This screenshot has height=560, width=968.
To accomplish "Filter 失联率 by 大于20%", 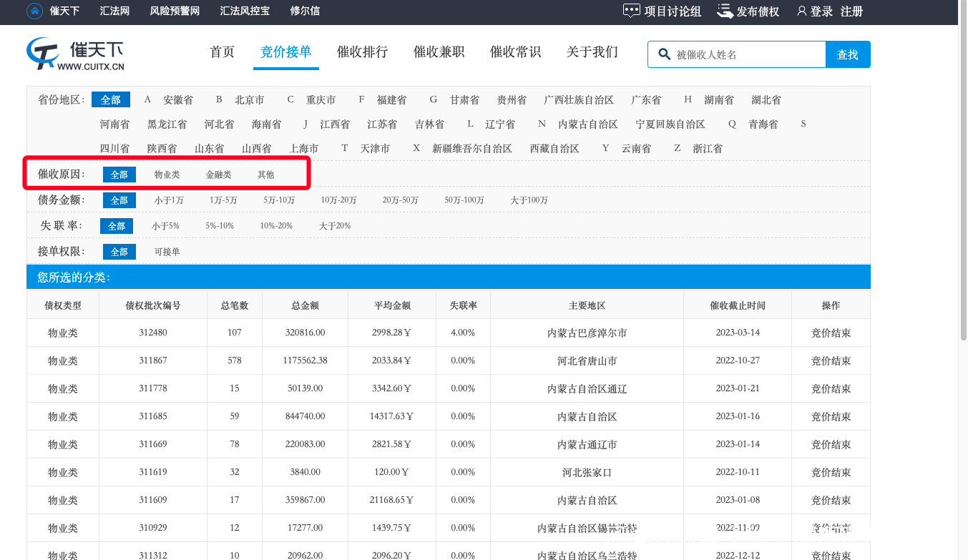I will coord(334,226).
